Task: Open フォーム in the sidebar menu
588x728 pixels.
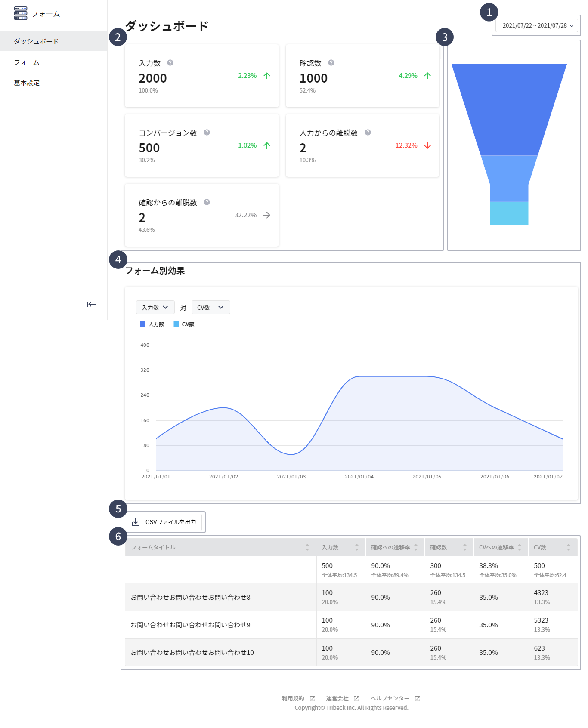Action: [53, 62]
